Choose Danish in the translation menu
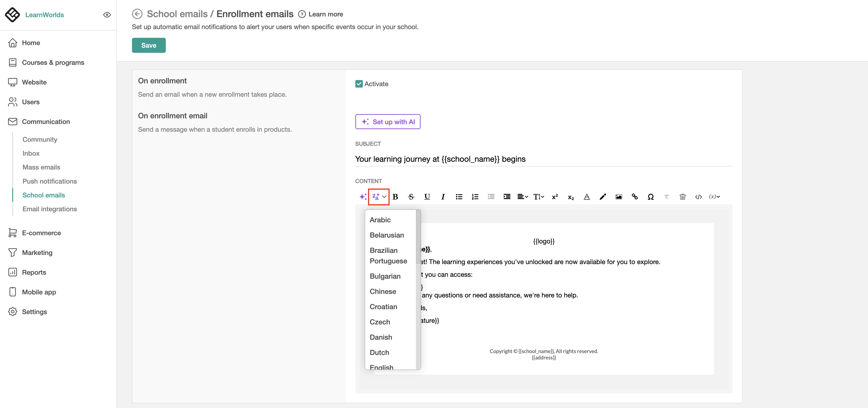Viewport: 868px width, 408px height. click(381, 337)
